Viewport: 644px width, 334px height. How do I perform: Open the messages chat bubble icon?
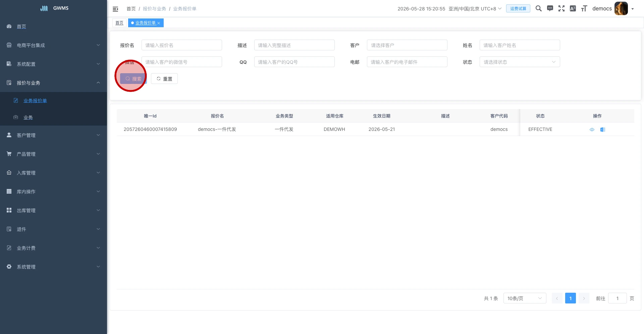pyautogui.click(x=550, y=8)
